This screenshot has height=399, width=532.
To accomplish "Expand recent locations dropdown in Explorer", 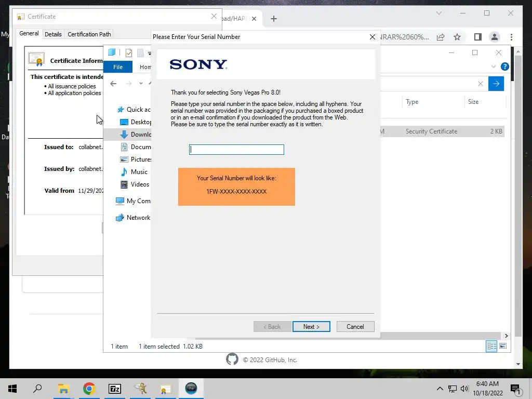I will [x=141, y=84].
